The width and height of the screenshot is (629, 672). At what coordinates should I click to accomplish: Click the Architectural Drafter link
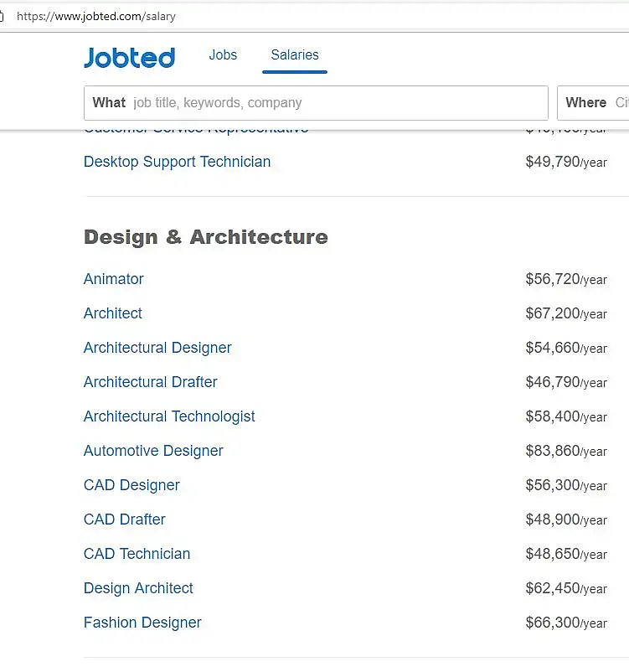(x=151, y=382)
